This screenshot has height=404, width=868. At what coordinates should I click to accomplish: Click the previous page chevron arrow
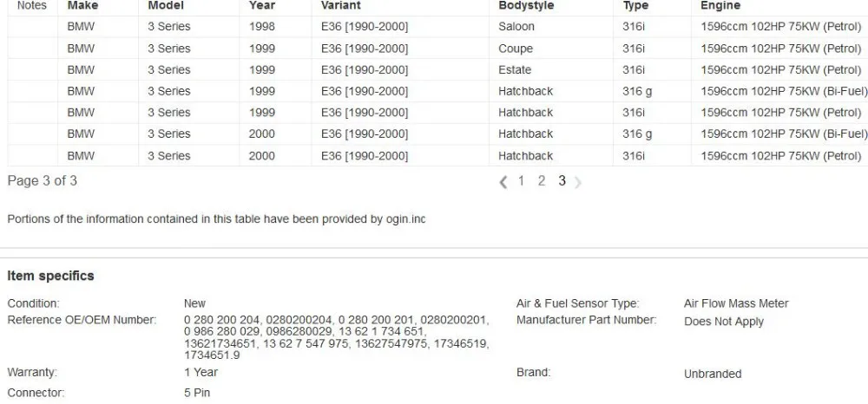click(x=503, y=182)
